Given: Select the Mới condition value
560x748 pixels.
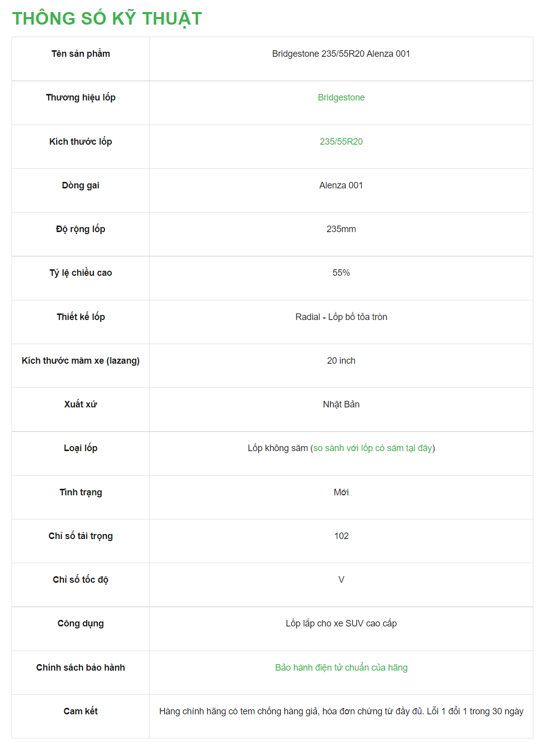Looking at the screenshot, I should coord(341,492).
